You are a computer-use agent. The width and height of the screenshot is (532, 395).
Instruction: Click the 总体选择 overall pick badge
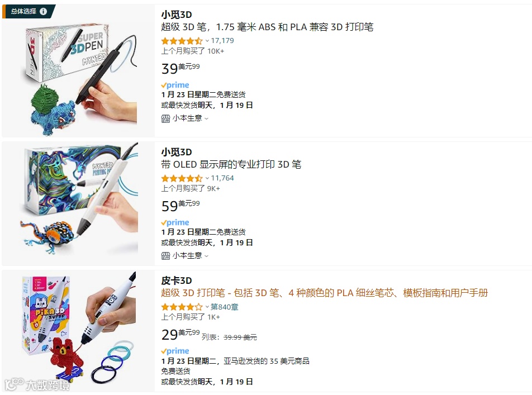[28, 11]
